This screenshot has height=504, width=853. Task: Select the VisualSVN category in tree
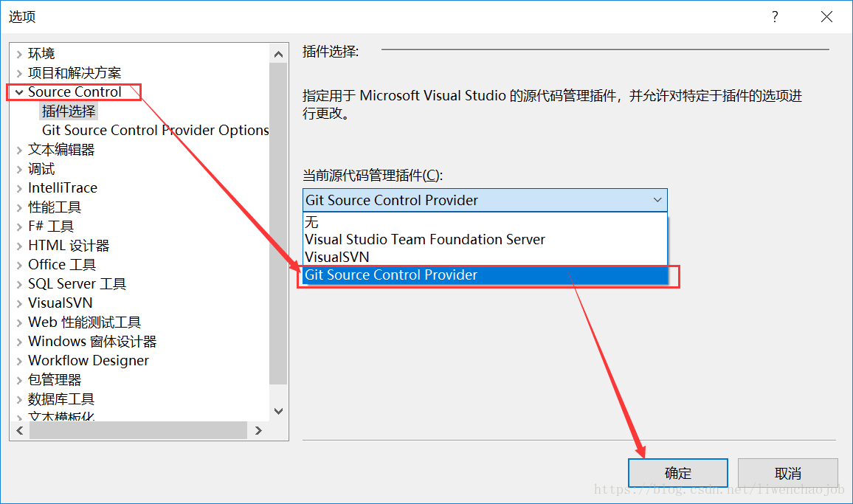[x=60, y=303]
